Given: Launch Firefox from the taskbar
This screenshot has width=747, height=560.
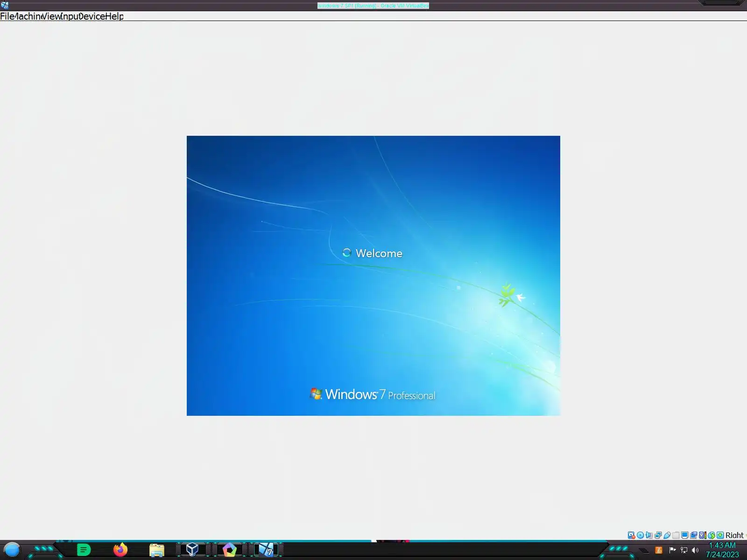Looking at the screenshot, I should tap(120, 550).
